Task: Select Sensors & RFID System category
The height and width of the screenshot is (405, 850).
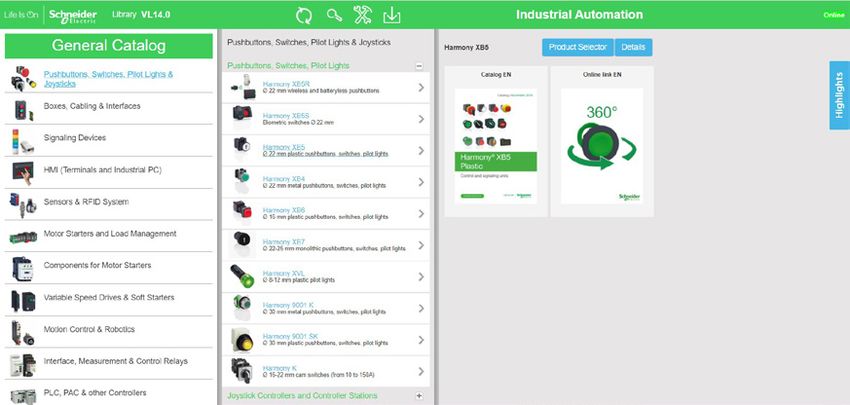Action: [86, 202]
